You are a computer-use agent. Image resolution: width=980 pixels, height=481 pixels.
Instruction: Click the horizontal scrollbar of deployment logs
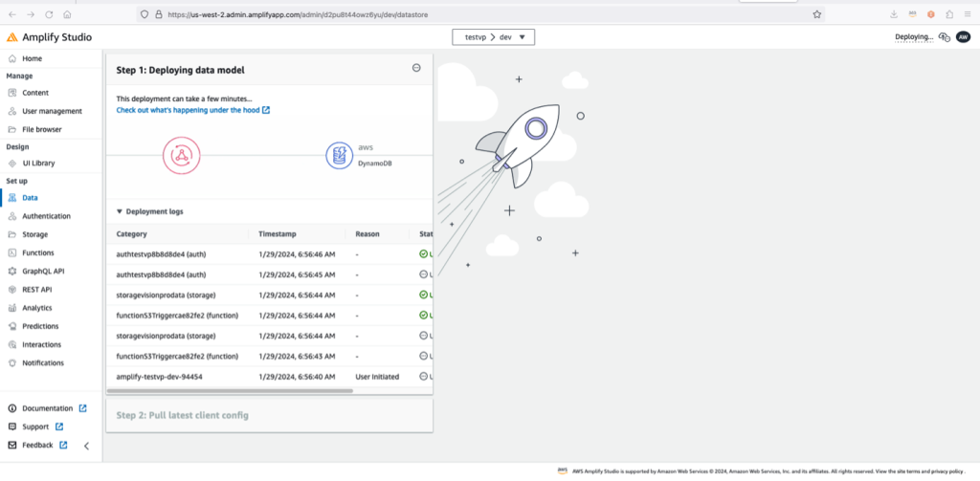(x=230, y=391)
